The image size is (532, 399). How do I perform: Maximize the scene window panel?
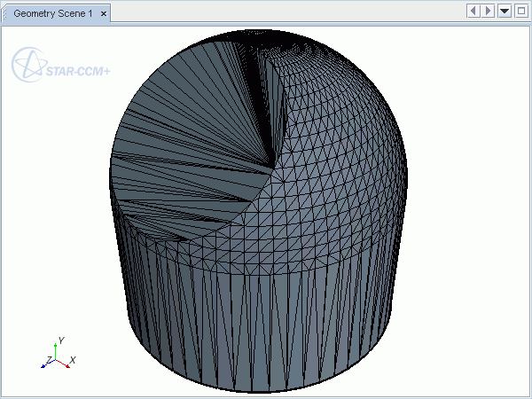point(520,11)
